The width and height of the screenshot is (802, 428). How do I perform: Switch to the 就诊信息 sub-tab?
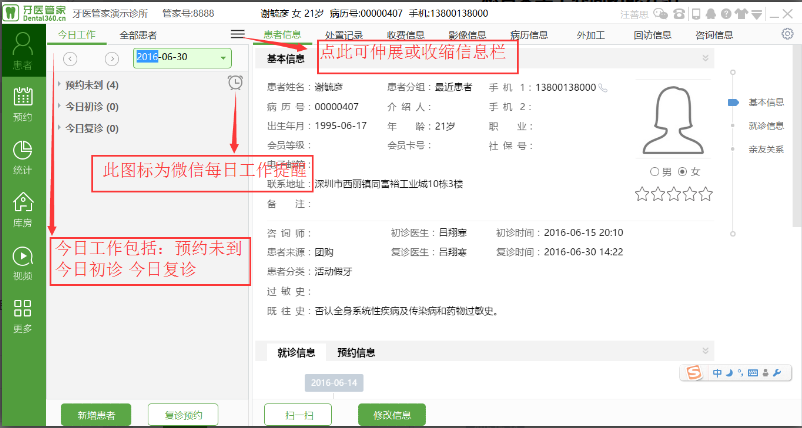pyautogui.click(x=296, y=352)
